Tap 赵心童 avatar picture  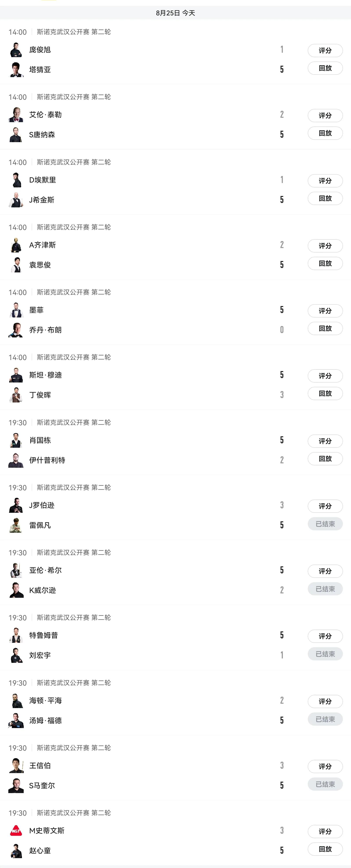(x=16, y=851)
